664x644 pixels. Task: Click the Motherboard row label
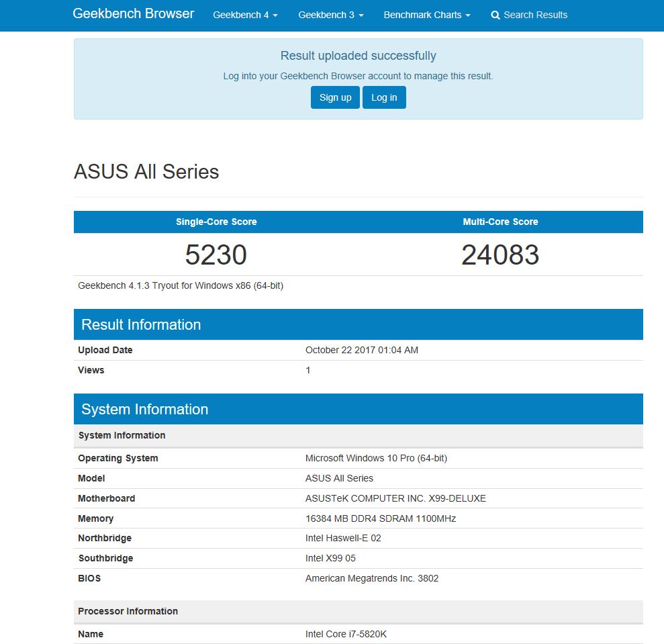tap(106, 498)
